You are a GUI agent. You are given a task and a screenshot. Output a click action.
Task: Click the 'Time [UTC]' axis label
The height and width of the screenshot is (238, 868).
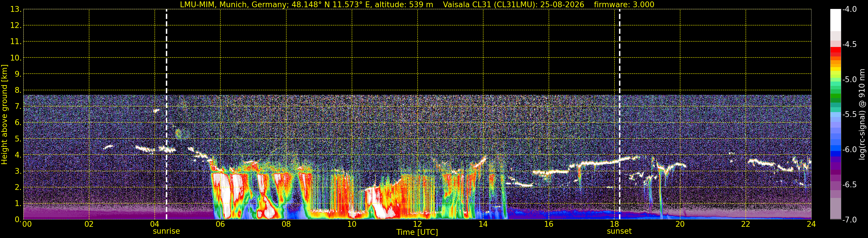pyautogui.click(x=417, y=232)
